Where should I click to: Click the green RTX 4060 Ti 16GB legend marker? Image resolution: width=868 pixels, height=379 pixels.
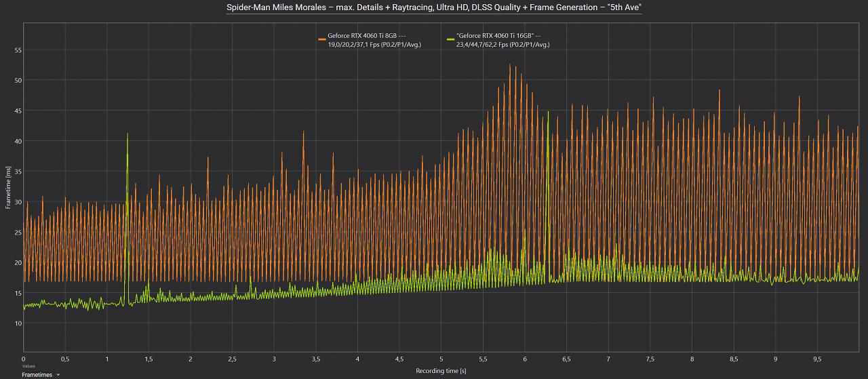[x=451, y=40]
